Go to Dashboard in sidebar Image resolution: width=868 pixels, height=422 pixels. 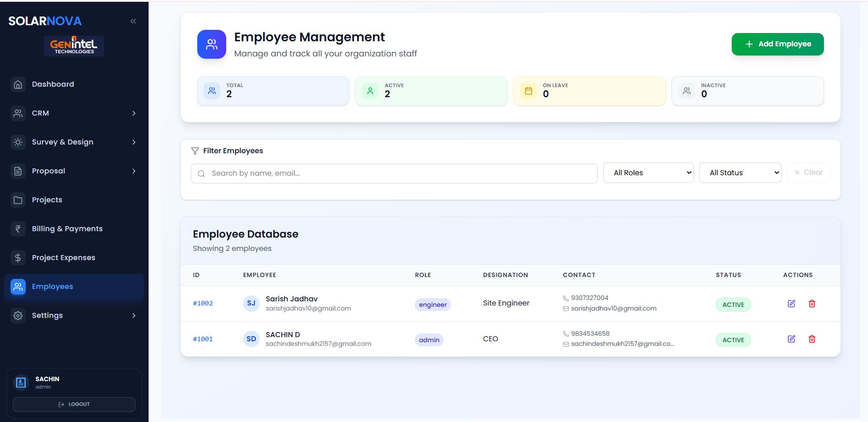tap(53, 84)
